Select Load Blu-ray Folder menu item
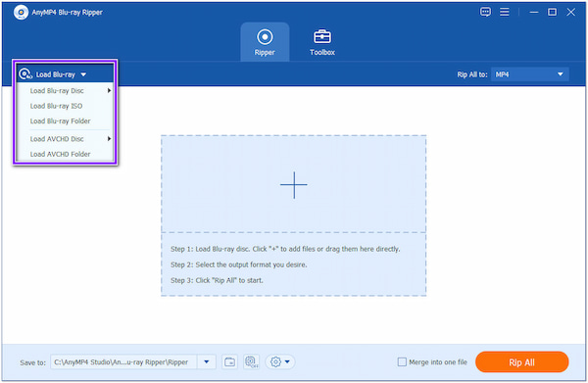The image size is (588, 383). 61,121
